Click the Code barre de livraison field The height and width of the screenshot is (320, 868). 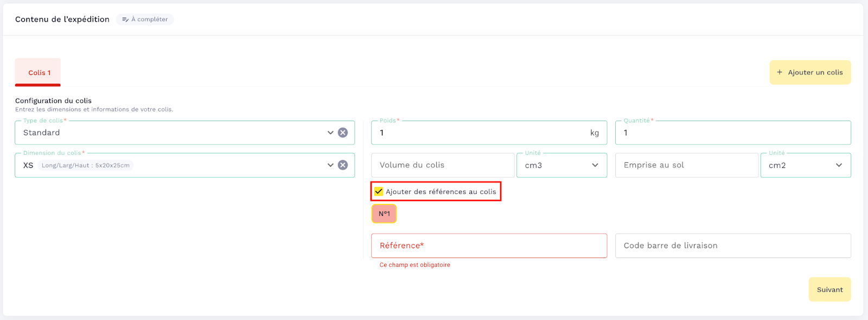coord(732,246)
